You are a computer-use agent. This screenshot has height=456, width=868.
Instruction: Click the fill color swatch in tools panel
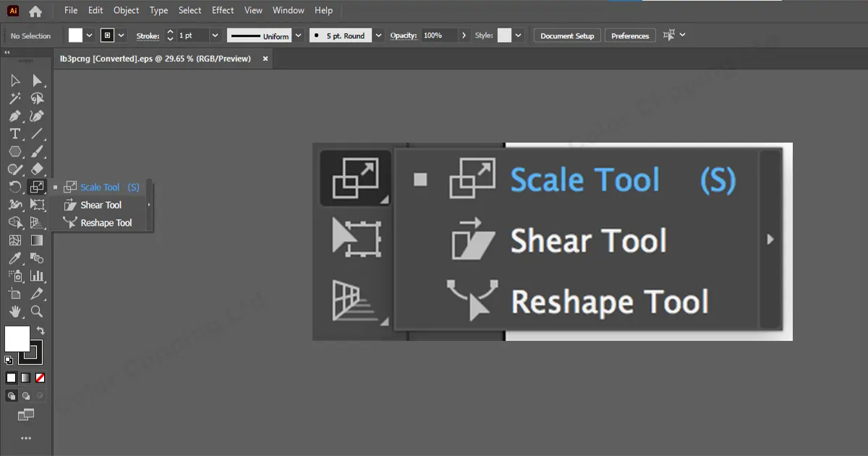[x=17, y=339]
